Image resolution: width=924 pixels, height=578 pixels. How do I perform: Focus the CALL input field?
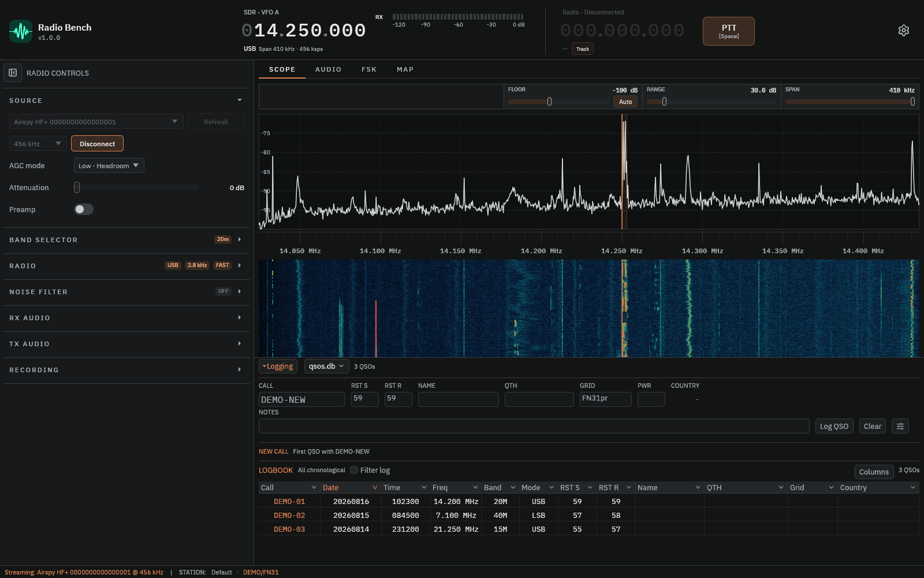click(302, 399)
